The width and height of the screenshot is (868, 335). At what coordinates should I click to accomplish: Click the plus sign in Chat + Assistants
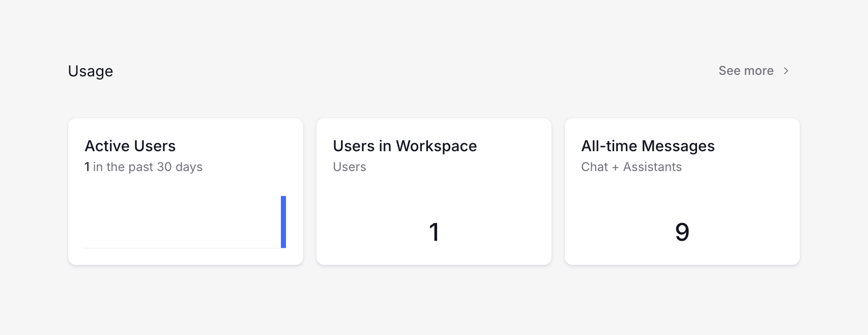[615, 167]
